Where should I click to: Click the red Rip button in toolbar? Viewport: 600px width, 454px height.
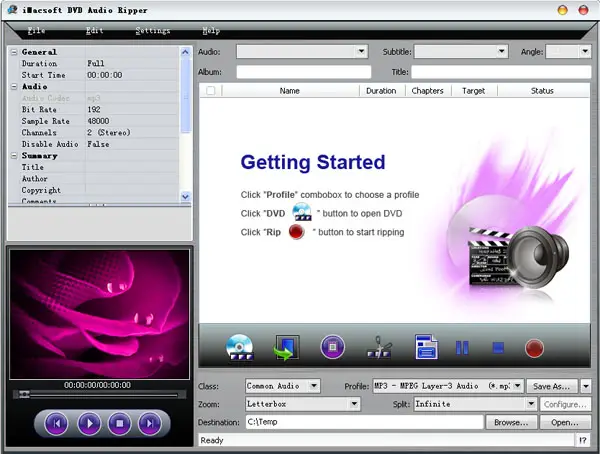(x=534, y=348)
